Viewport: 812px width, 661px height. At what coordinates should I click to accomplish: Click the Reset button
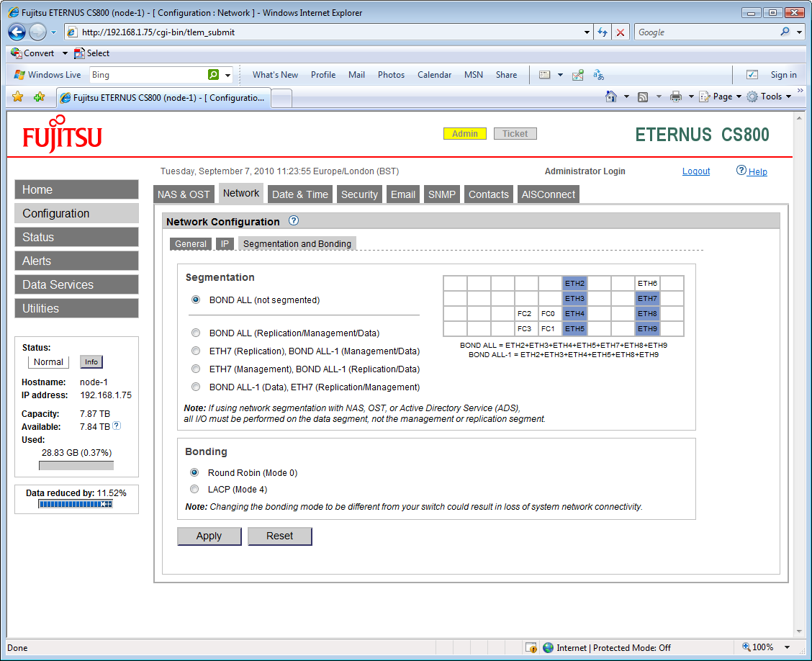[279, 536]
